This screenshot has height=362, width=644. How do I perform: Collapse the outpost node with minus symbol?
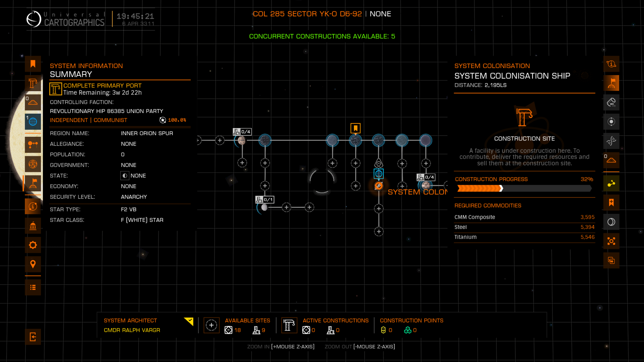379,163
